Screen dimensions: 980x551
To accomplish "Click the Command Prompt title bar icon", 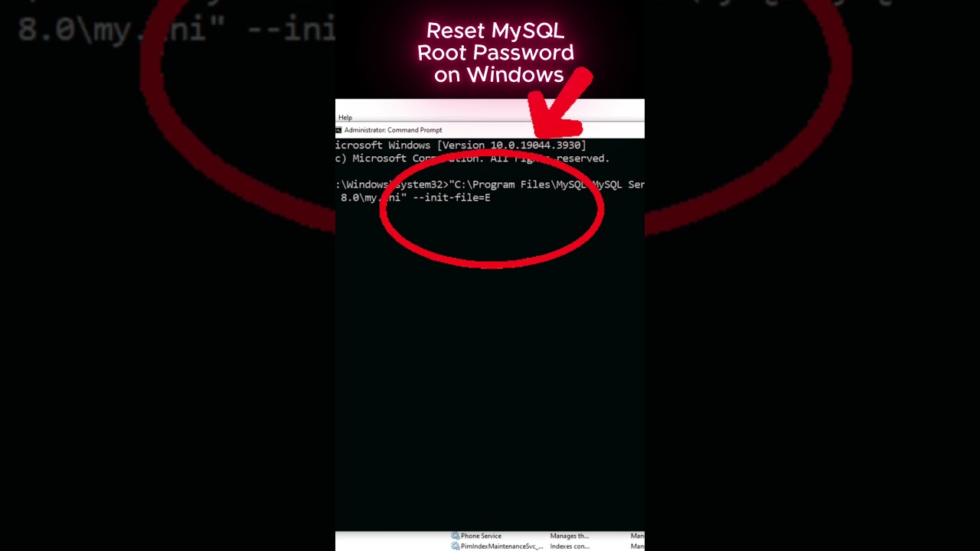I will [x=338, y=130].
